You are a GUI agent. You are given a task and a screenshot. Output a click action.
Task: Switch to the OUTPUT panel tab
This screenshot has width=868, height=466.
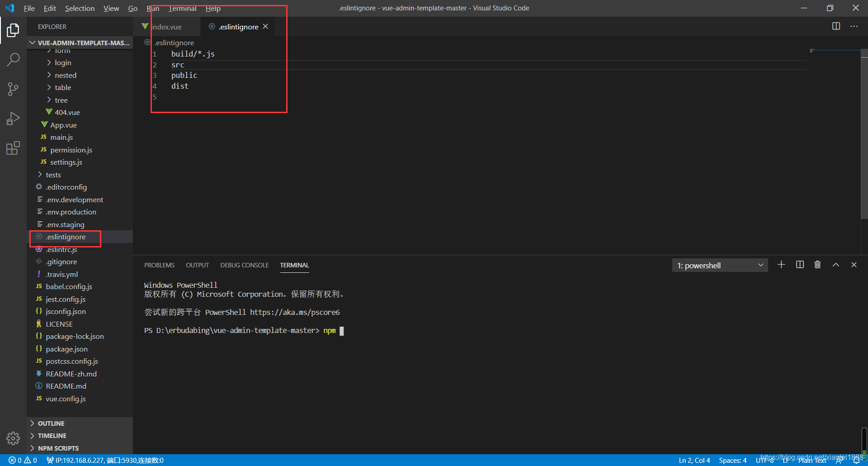pos(197,265)
